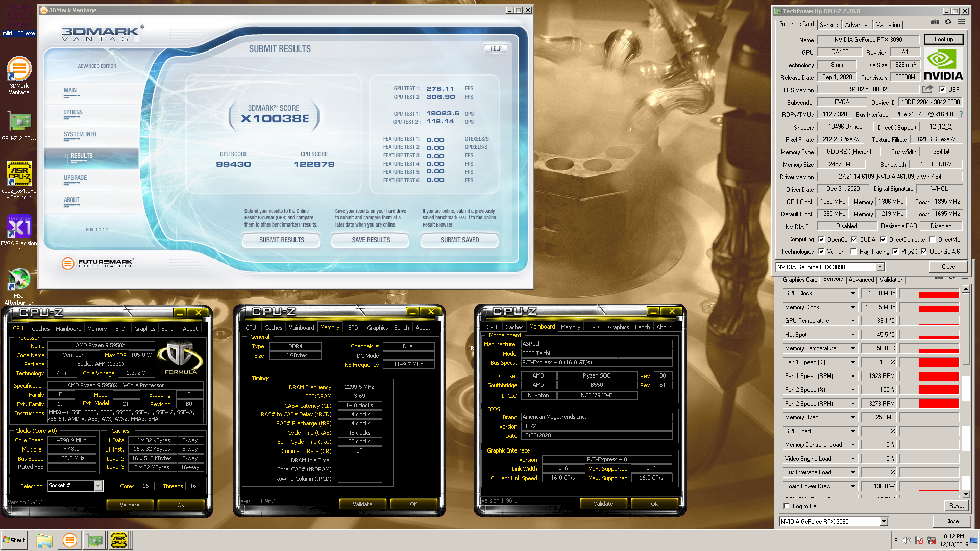Open the GPU Clock sensor dropdown
Image resolution: width=980 pixels, height=551 pixels.
pyautogui.click(x=853, y=293)
